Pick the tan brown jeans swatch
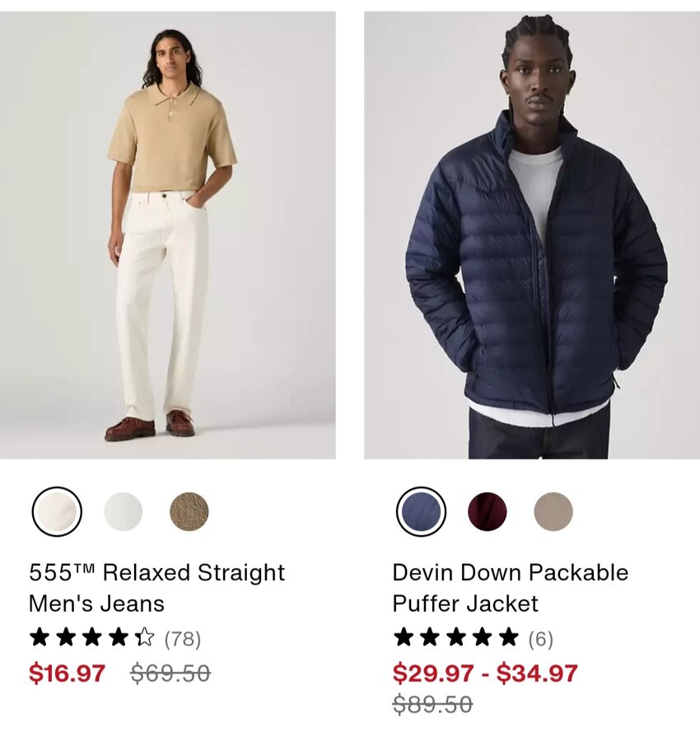700x741 pixels. (189, 511)
